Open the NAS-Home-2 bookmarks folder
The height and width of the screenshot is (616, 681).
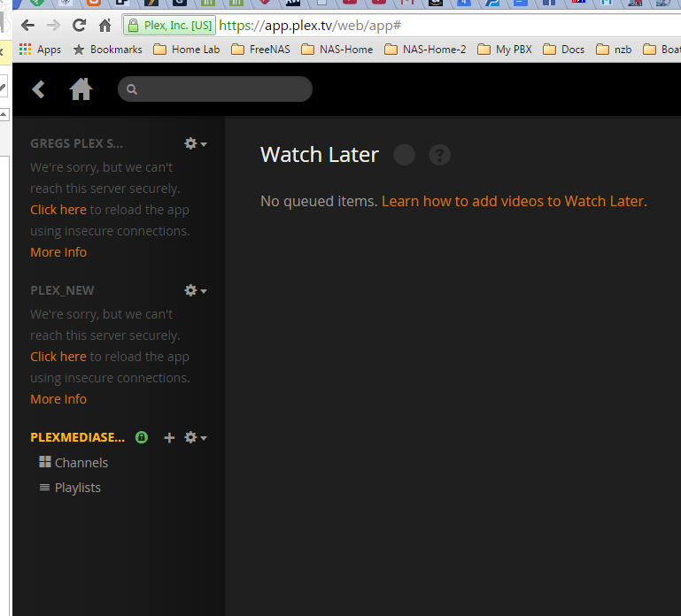tap(425, 50)
